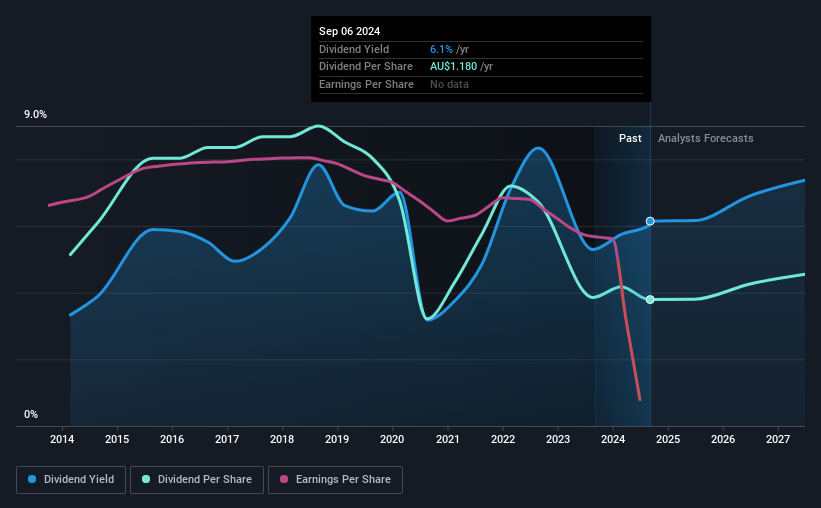Click the 2018 x-axis label

[282, 439]
